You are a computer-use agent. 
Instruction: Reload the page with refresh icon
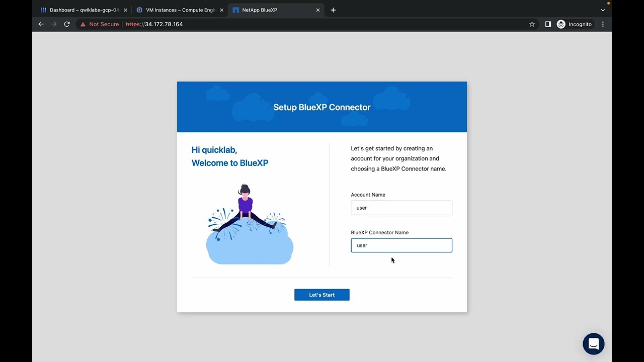coord(67,24)
